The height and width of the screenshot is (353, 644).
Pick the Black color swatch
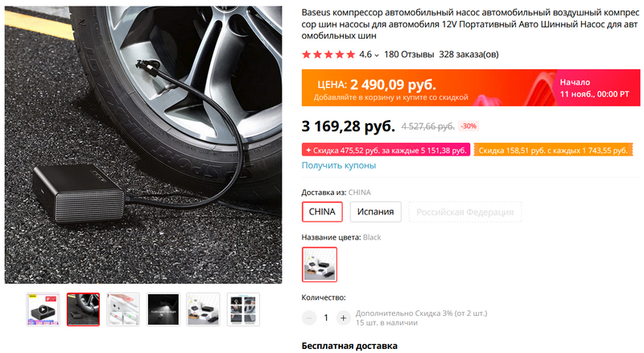[319, 264]
